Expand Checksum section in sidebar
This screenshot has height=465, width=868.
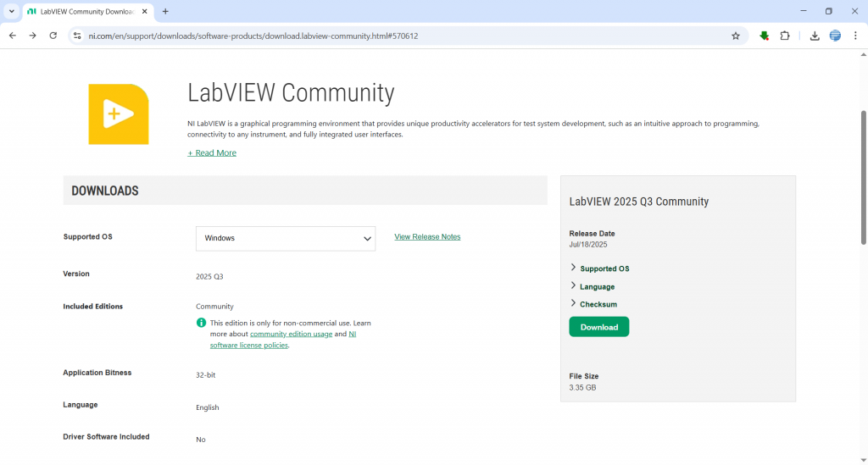593,304
